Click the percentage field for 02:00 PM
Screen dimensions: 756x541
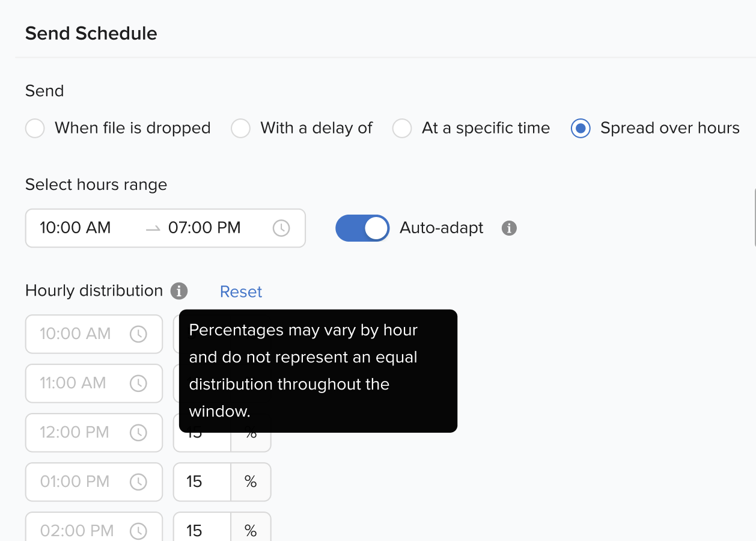202,531
